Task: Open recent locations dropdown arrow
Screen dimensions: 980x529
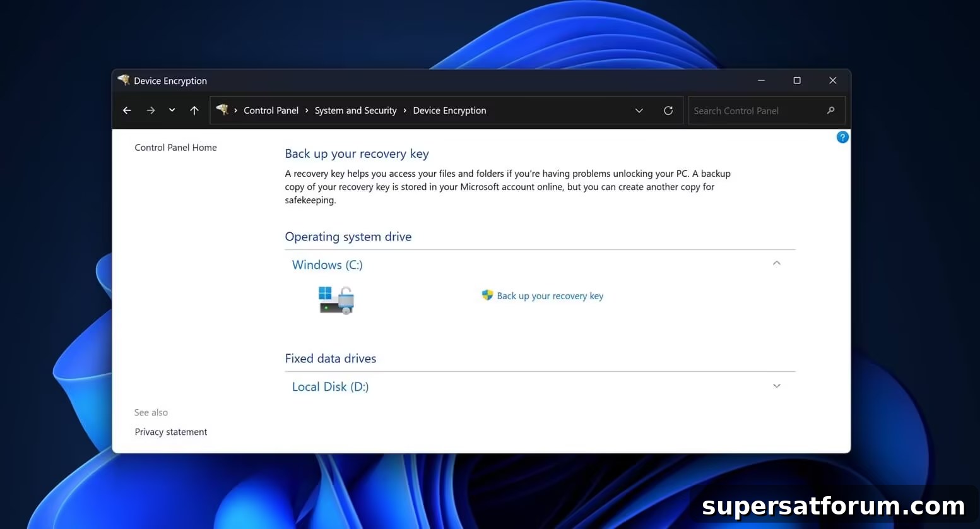Action: [x=172, y=110]
